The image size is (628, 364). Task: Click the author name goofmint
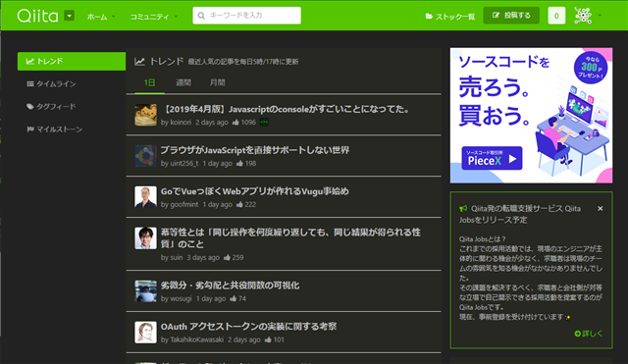click(x=184, y=205)
